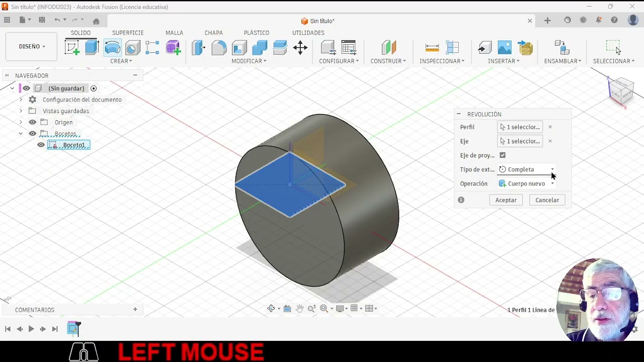This screenshot has width=644, height=362.
Task: Hide the Boceto1 sketch eye icon
Action: (x=41, y=145)
